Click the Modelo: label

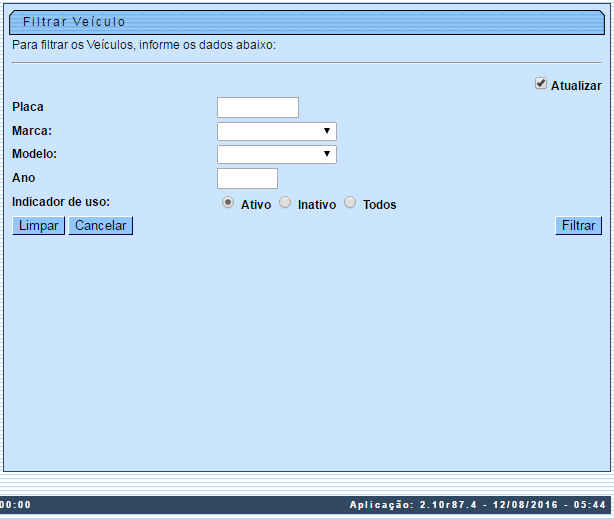pyautogui.click(x=34, y=154)
